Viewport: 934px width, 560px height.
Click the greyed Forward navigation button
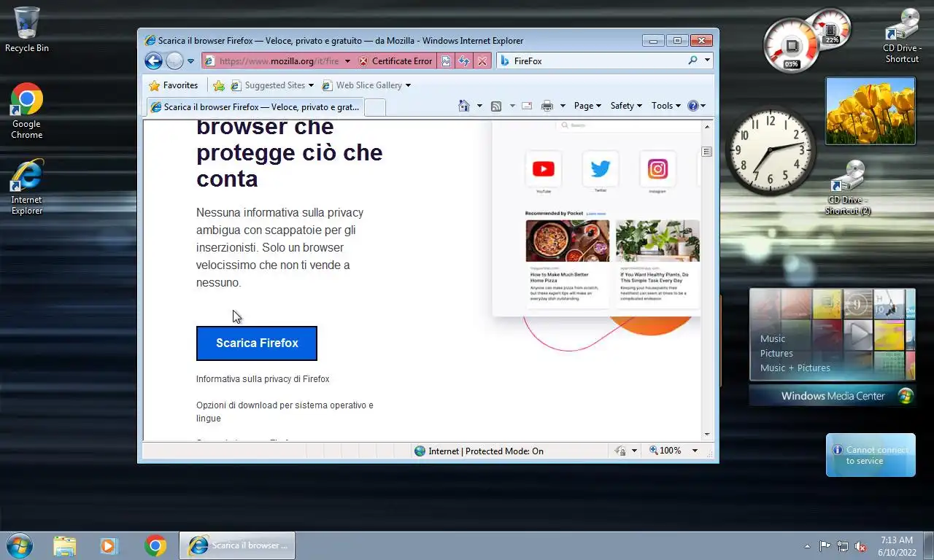click(x=174, y=61)
